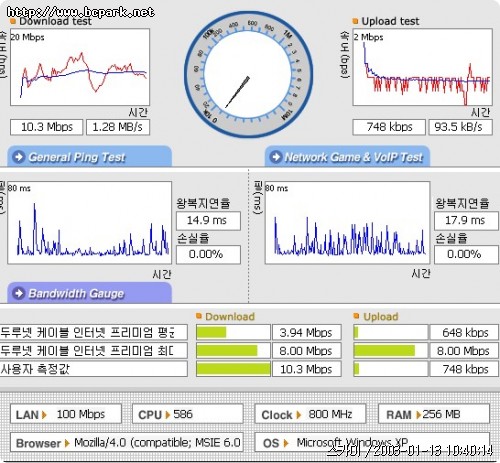
Task: Click the 3.94 Mbps download bar
Action: point(233,332)
